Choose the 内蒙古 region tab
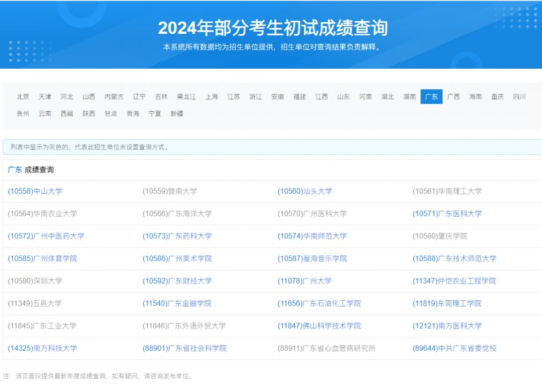Viewport: 542px width, 392px height. (x=114, y=97)
